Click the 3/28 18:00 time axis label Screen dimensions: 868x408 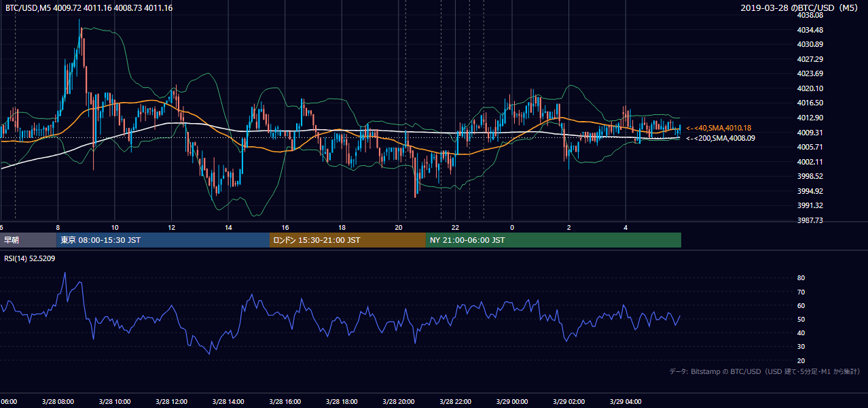pos(342,402)
